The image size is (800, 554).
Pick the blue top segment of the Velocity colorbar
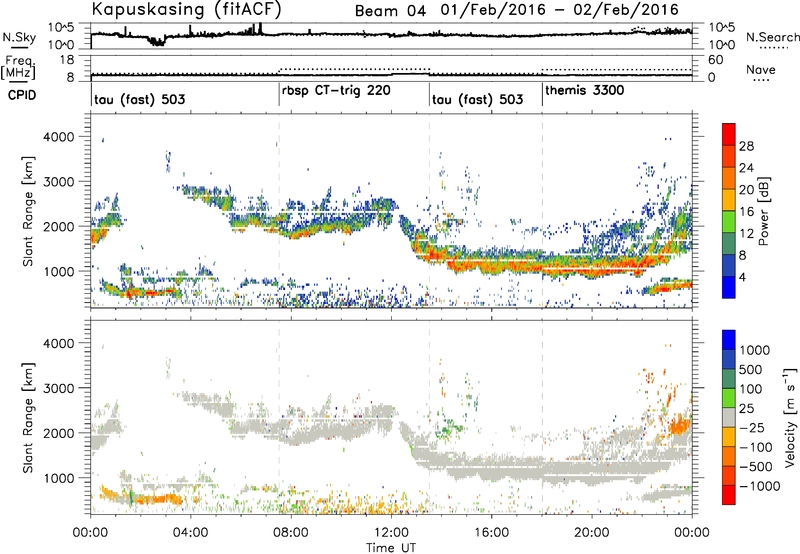729,340
